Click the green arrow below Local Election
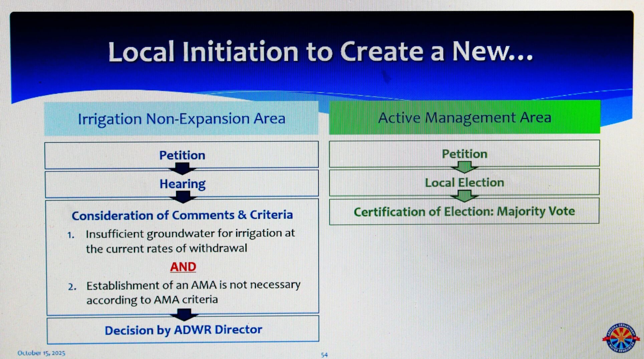The width and height of the screenshot is (644, 359). pos(464,196)
